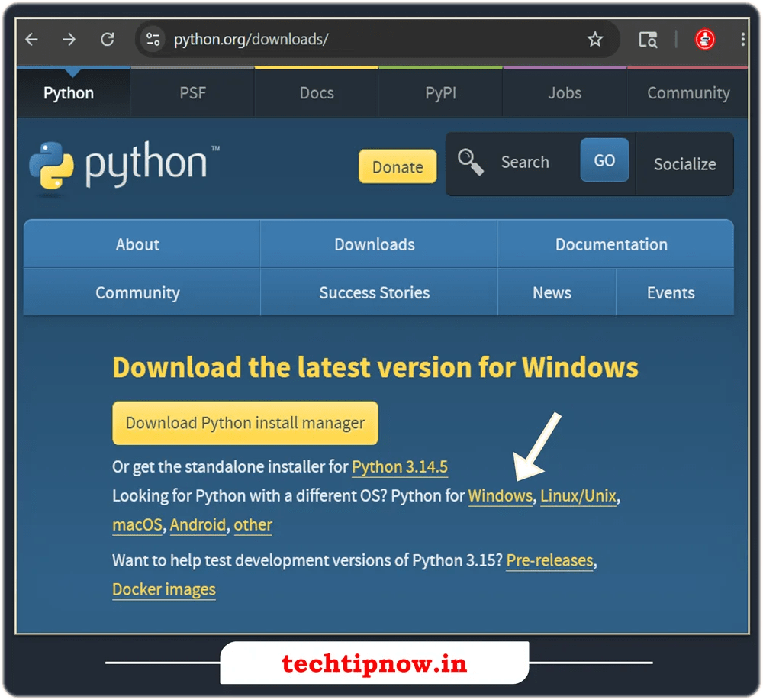Screen dimensions: 763x700
Task: Open the search-tabs icon in toolbar
Action: (x=648, y=40)
